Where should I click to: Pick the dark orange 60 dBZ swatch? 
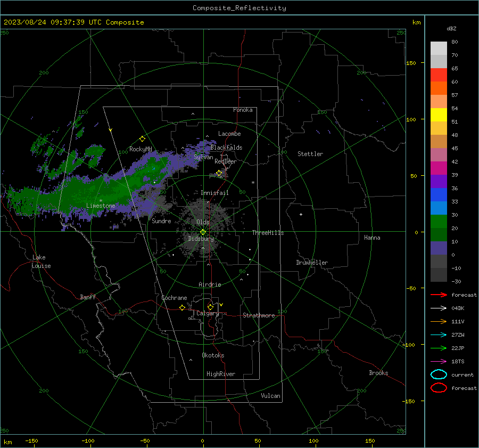pos(439,88)
